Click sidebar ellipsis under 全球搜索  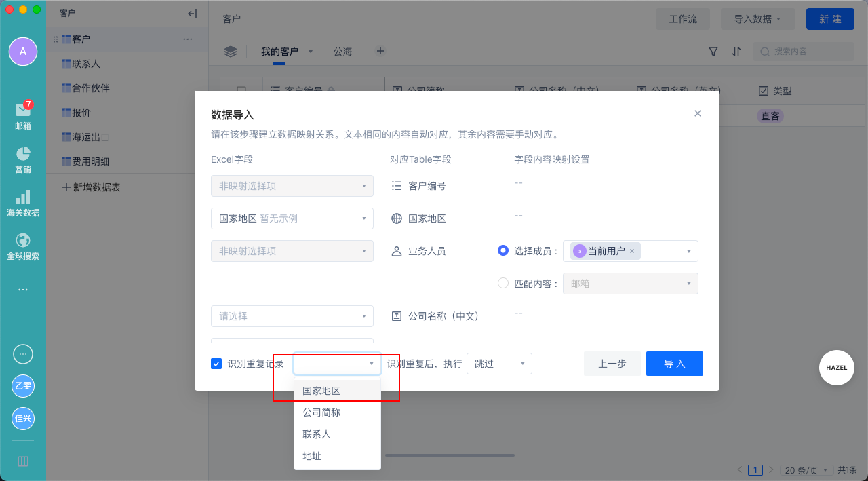23,290
